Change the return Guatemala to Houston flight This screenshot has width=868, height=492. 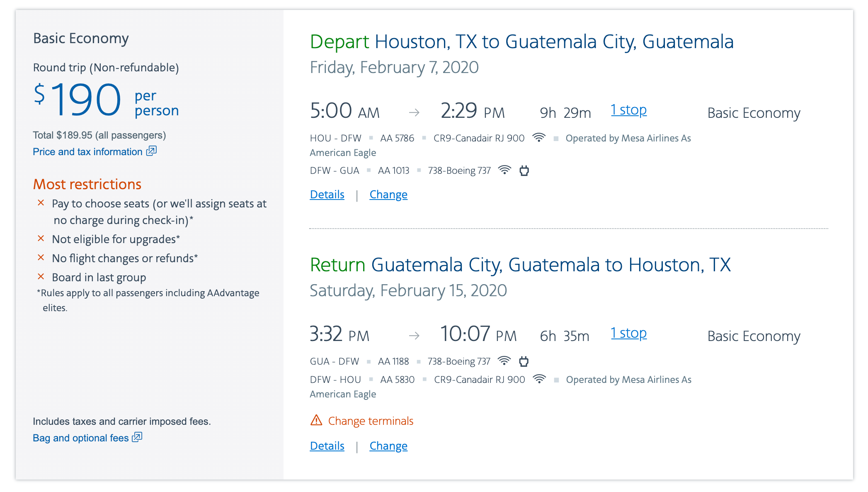(x=388, y=446)
